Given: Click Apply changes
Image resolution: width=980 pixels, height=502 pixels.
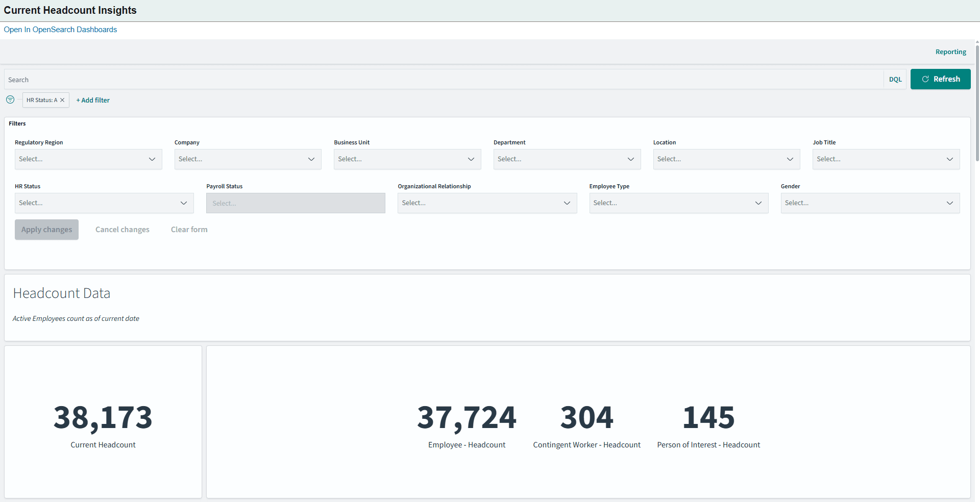Looking at the screenshot, I should [x=46, y=229].
